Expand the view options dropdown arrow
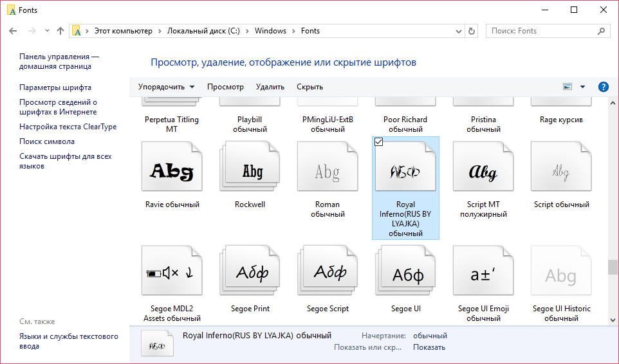This screenshot has width=619, height=364. click(582, 87)
